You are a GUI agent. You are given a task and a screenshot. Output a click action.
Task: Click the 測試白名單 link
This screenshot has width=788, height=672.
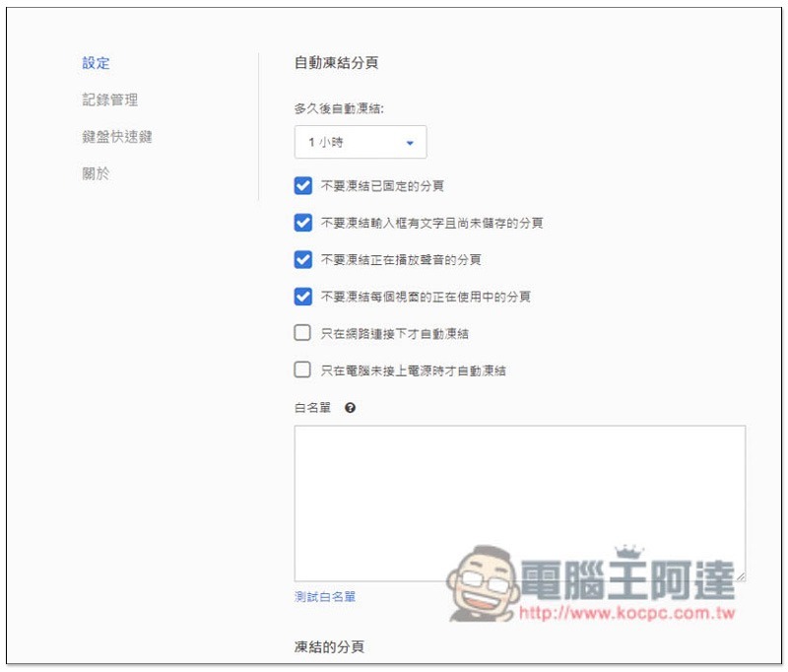pos(324,597)
